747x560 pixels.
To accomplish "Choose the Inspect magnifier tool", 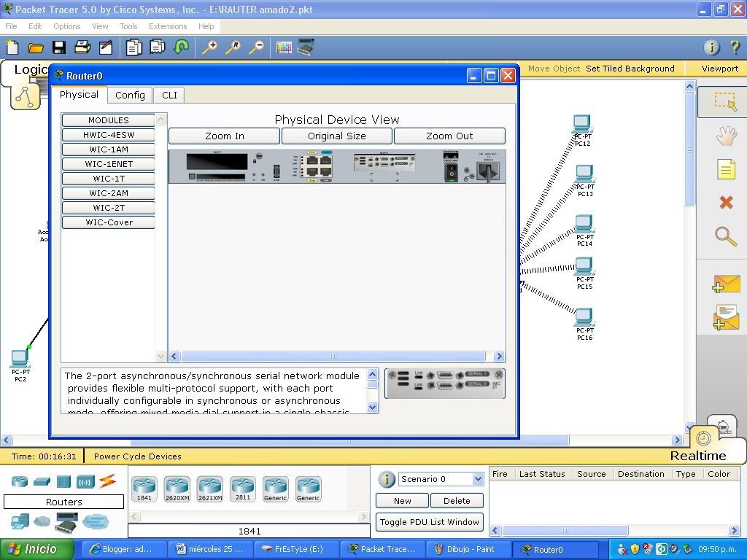I will (x=726, y=236).
